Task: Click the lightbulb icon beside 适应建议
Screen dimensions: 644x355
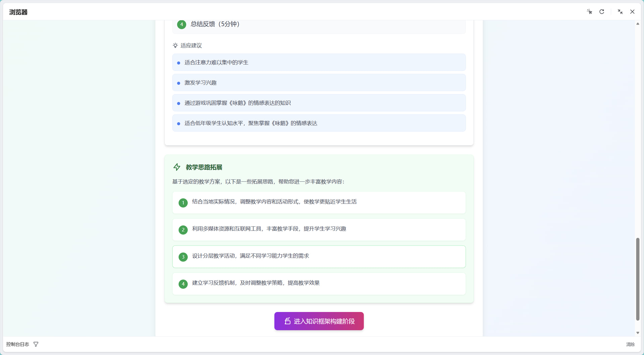Action: pos(175,45)
